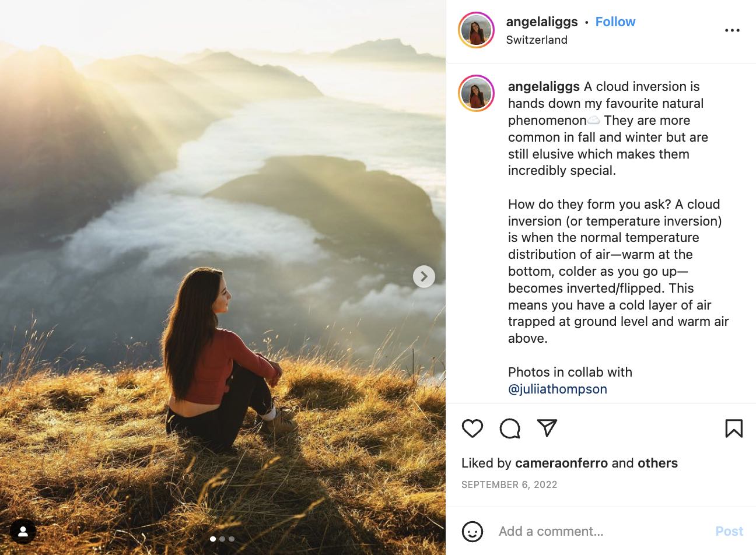
Task: Share post with paper plane icon
Action: (x=547, y=428)
